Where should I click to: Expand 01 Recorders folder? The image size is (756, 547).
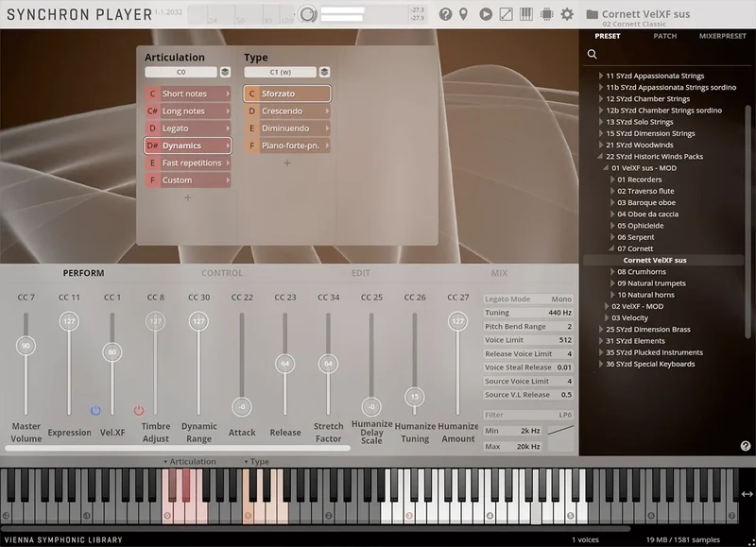(612, 179)
